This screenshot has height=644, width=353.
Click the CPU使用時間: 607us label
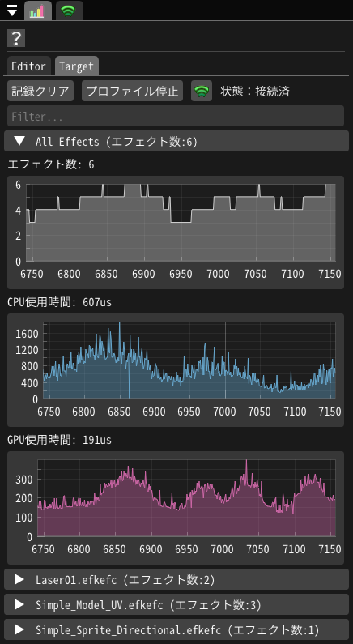(60, 303)
